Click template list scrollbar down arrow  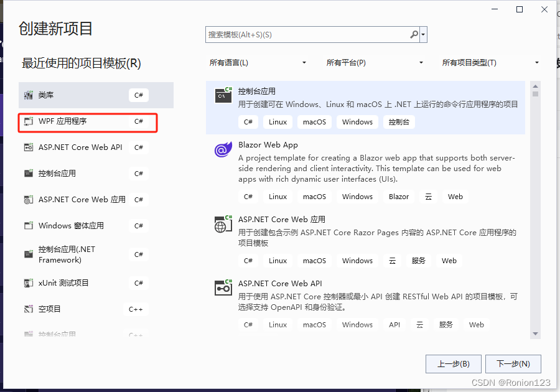pos(535,334)
